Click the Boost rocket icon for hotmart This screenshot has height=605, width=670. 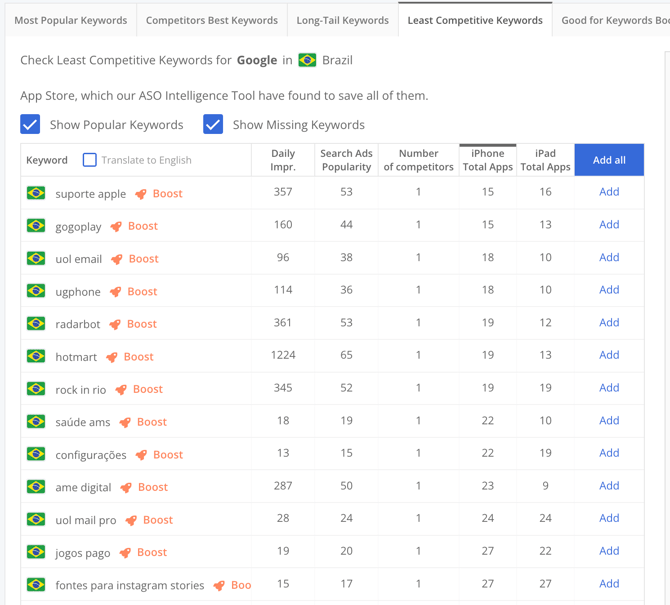112,357
